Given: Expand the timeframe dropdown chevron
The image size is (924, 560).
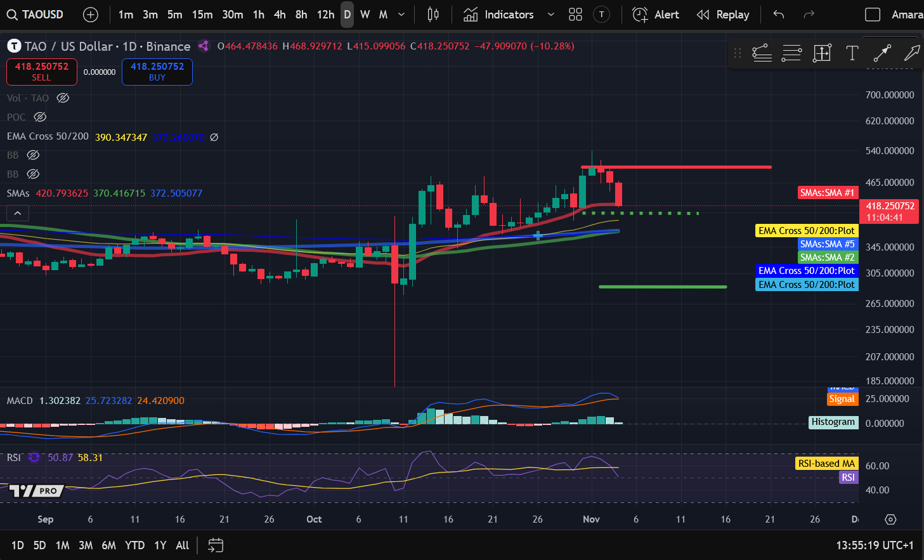Looking at the screenshot, I should 401,14.
